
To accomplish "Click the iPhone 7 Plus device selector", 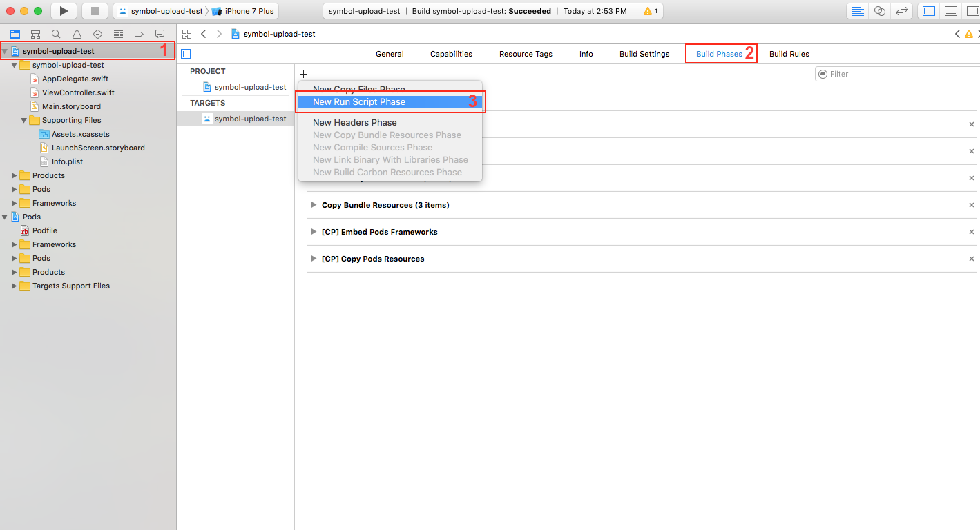I will 242,11.
